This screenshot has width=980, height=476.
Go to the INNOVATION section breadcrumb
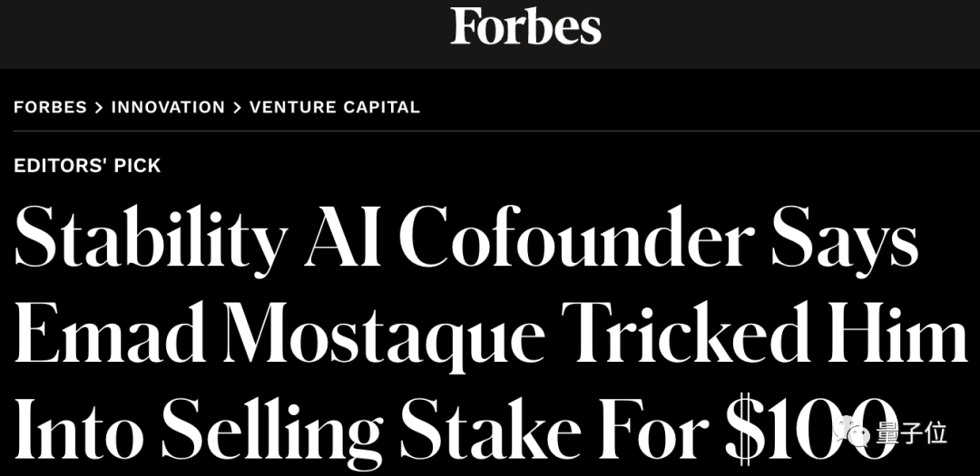[168, 107]
